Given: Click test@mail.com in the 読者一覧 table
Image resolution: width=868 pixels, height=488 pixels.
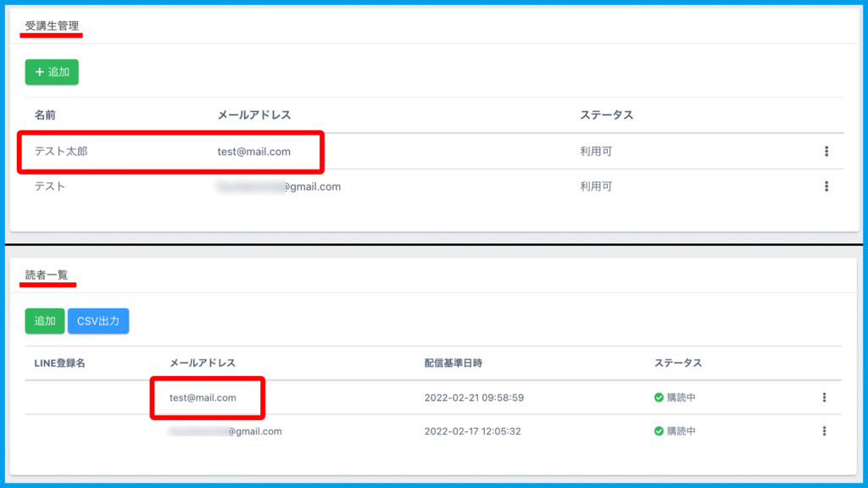Looking at the screenshot, I should [x=203, y=397].
